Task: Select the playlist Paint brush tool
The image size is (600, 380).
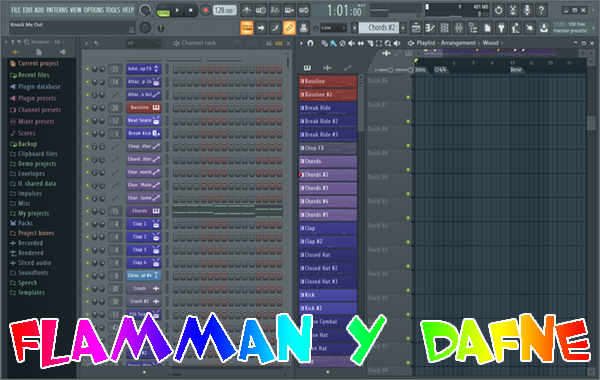Action: point(333,43)
